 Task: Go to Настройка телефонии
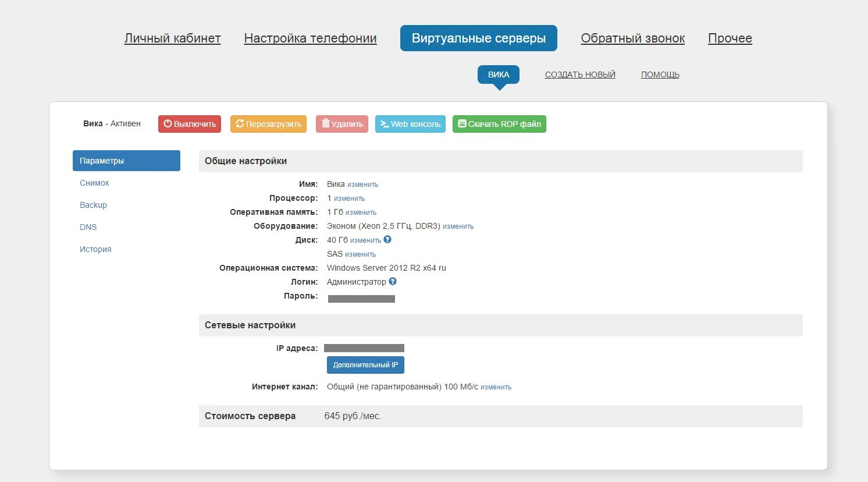pos(310,38)
